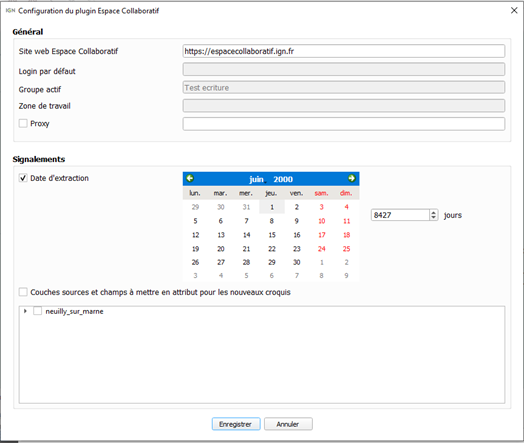Enable the Proxy checkbox
The height and width of the screenshot is (443, 524).
(23, 123)
